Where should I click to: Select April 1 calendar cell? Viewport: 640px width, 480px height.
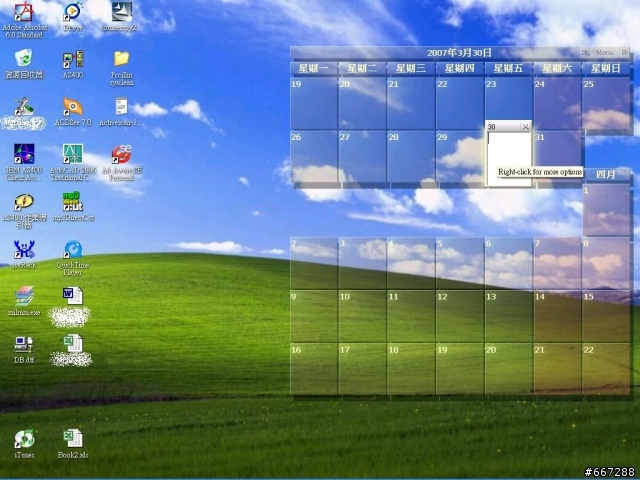606,210
